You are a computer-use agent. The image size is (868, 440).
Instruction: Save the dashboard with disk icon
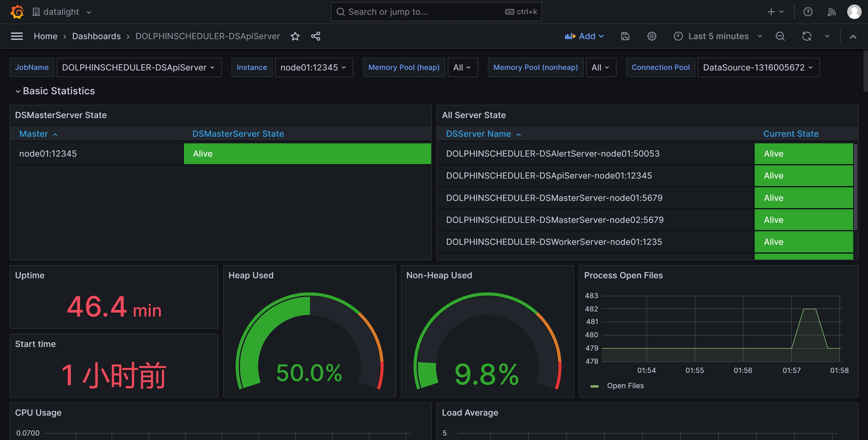625,36
